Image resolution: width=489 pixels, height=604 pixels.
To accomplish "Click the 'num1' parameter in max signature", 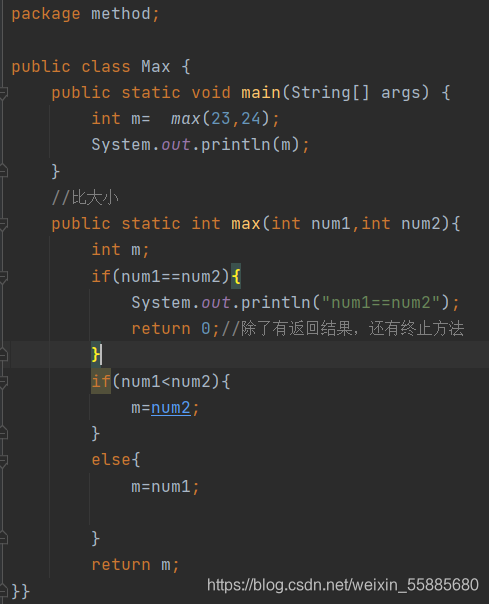I will click(x=330, y=224).
